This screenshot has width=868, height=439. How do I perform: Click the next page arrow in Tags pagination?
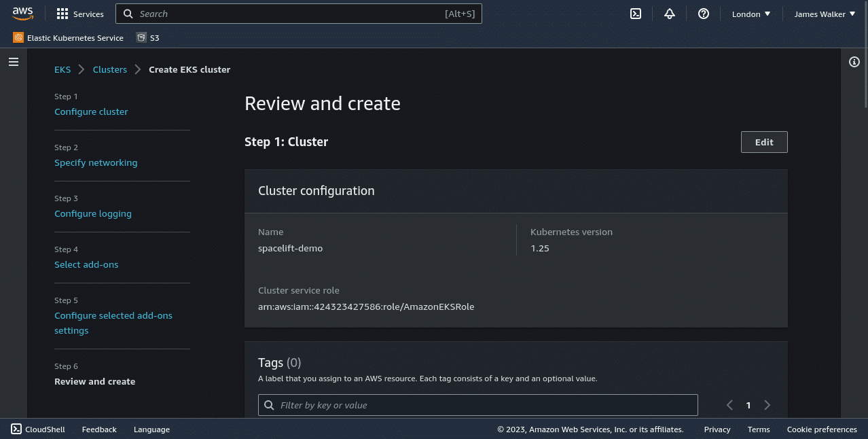pos(767,404)
